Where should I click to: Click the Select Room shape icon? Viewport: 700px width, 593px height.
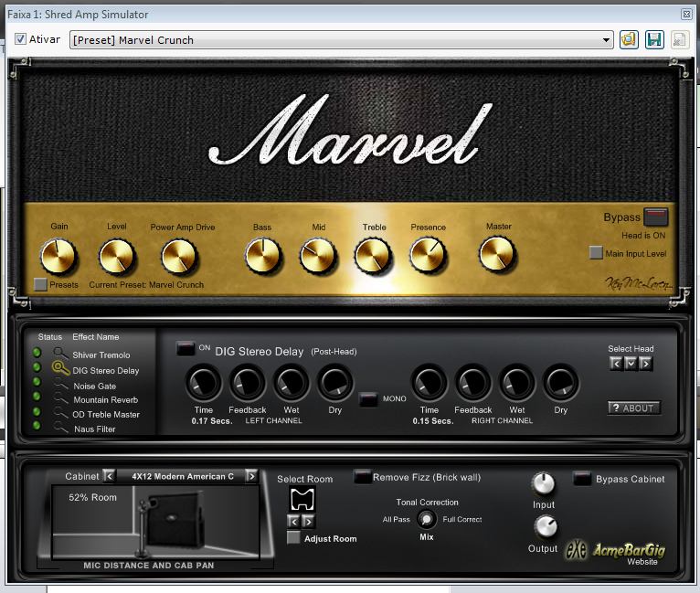coord(302,499)
